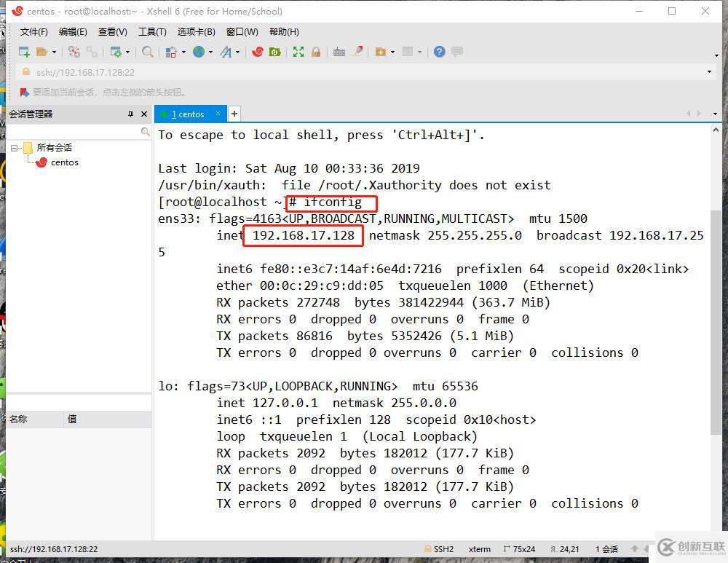Open Help blue question mark icon
The width and height of the screenshot is (728, 563).
tap(439, 52)
